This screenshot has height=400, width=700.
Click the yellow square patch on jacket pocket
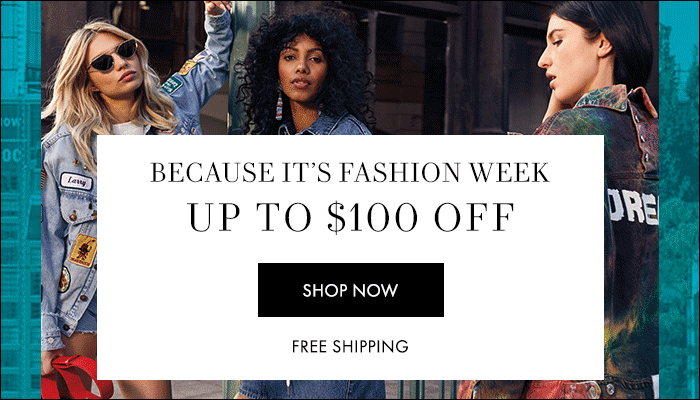pyautogui.click(x=83, y=250)
